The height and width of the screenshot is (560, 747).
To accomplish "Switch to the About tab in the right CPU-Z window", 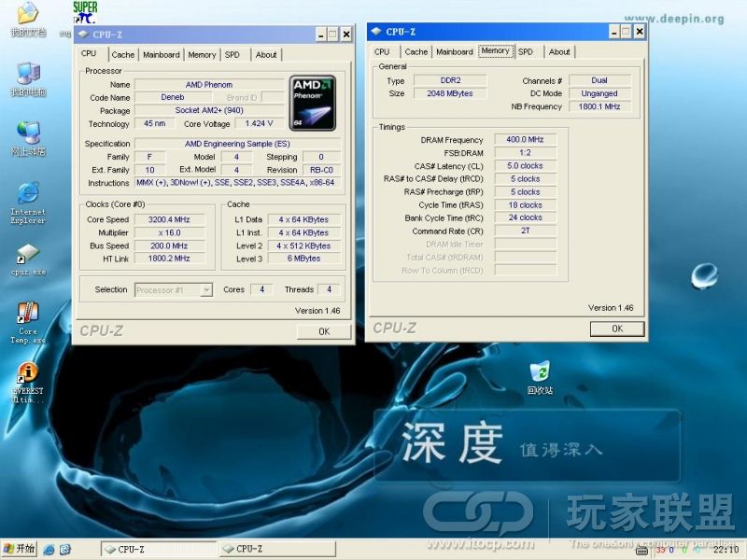I will coord(559,52).
